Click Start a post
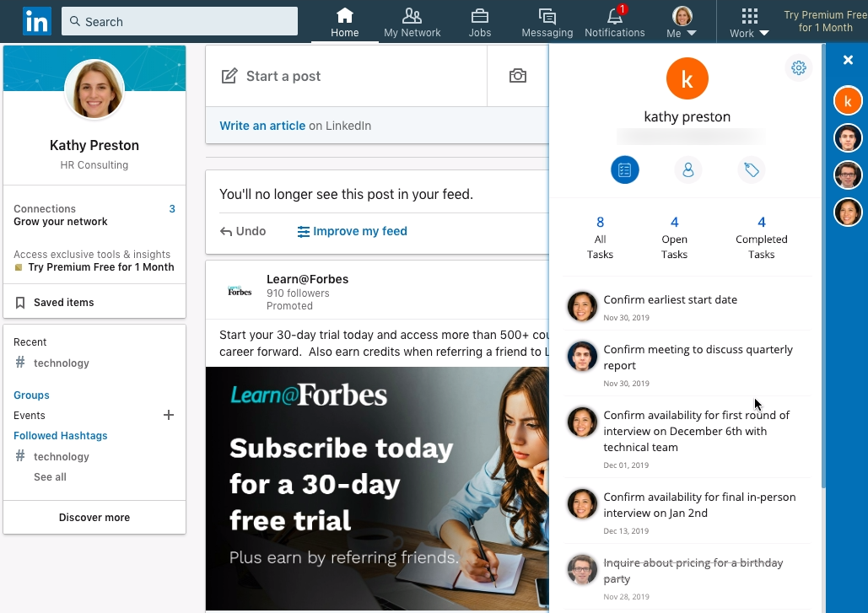Image resolution: width=868 pixels, height=613 pixels. 346,76
